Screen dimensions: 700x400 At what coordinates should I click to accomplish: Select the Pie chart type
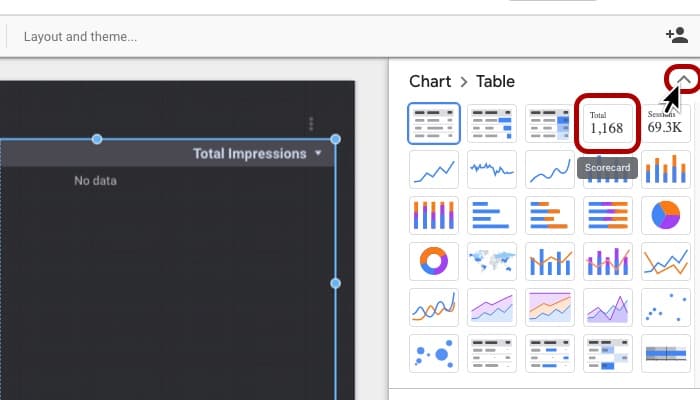click(x=666, y=216)
